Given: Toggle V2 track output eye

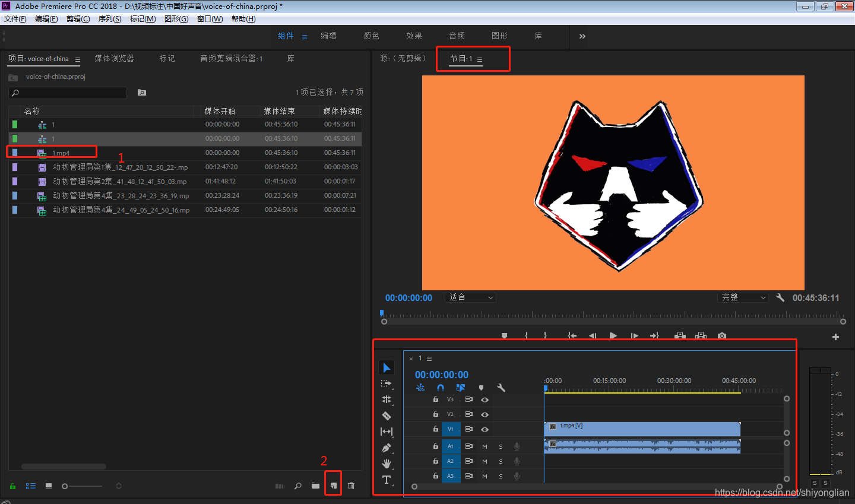Looking at the screenshot, I should [x=484, y=414].
